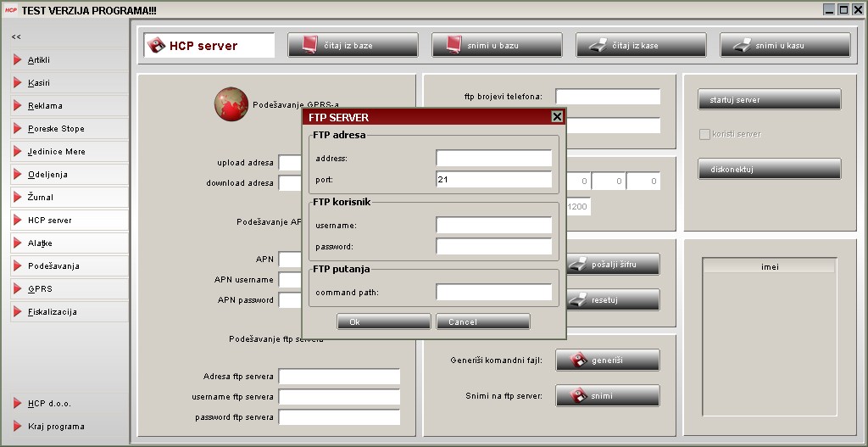The width and height of the screenshot is (868, 447).
Task: Close the FTP SERVER dialog with X
Action: [x=557, y=117]
